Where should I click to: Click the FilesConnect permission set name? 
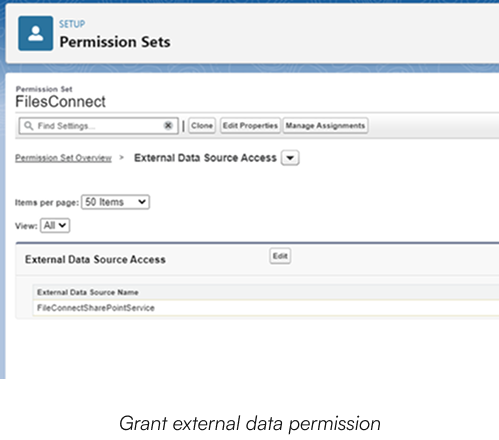tap(60, 101)
